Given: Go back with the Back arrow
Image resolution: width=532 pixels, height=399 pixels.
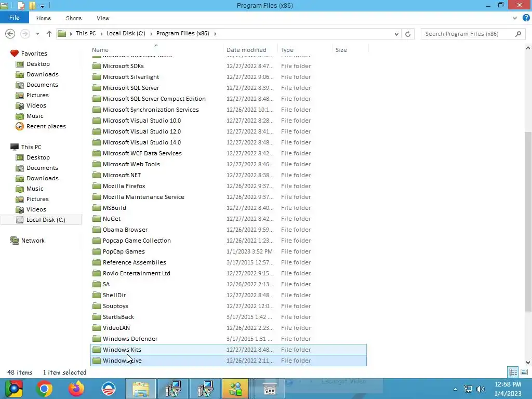Looking at the screenshot, I should click(x=10, y=34).
